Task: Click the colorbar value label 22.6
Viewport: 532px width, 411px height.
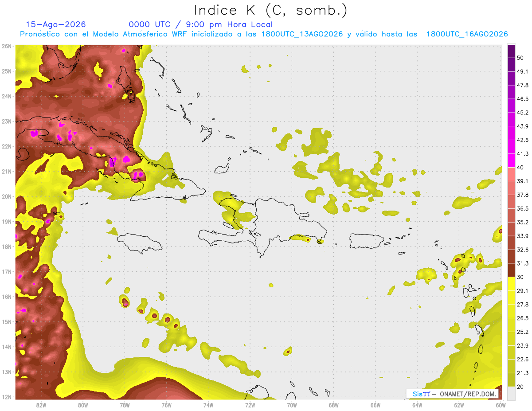Action: click(522, 359)
